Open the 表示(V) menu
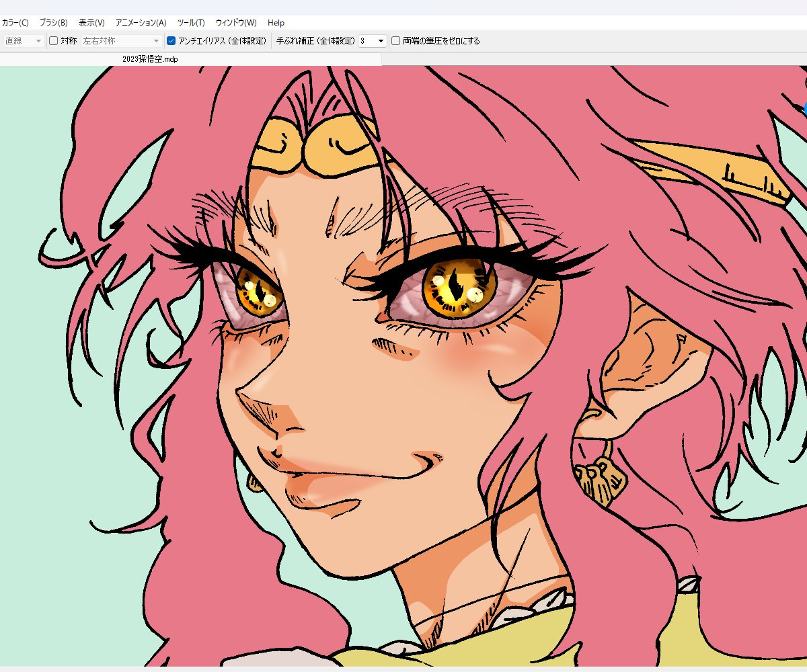Screen dimensions: 807x672 91,23
